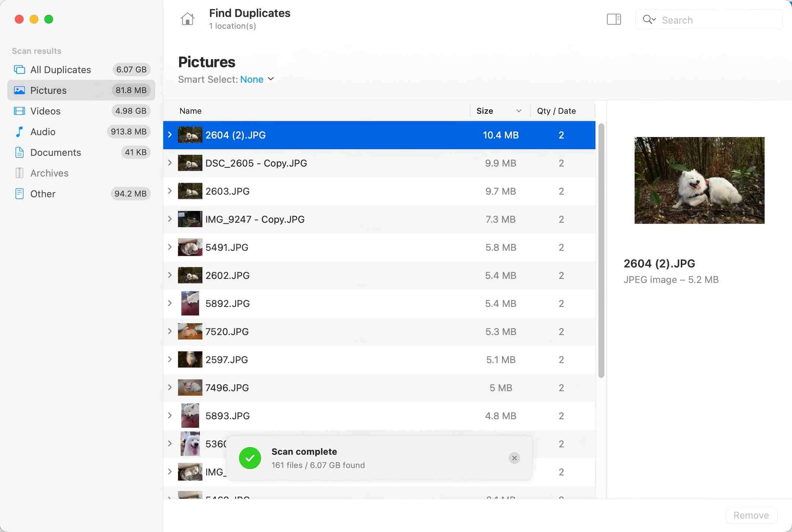This screenshot has height=532, width=792.
Task: Click the Remove button
Action: coord(751,515)
